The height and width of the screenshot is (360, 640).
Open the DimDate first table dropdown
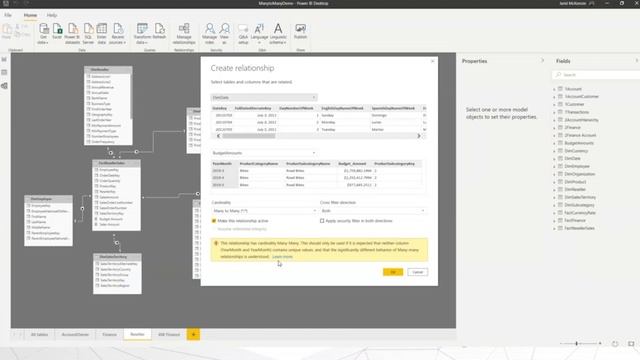[264, 98]
